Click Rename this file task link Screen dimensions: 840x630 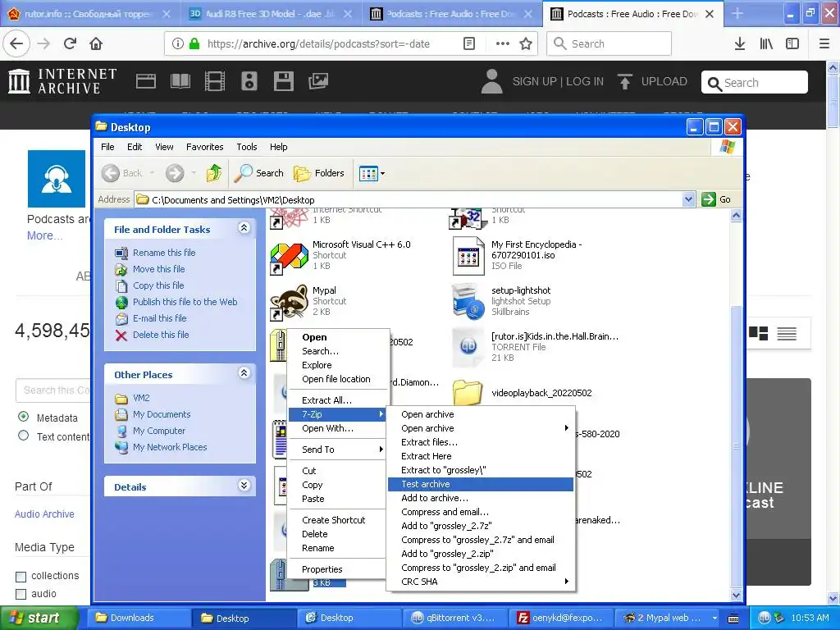(x=164, y=253)
